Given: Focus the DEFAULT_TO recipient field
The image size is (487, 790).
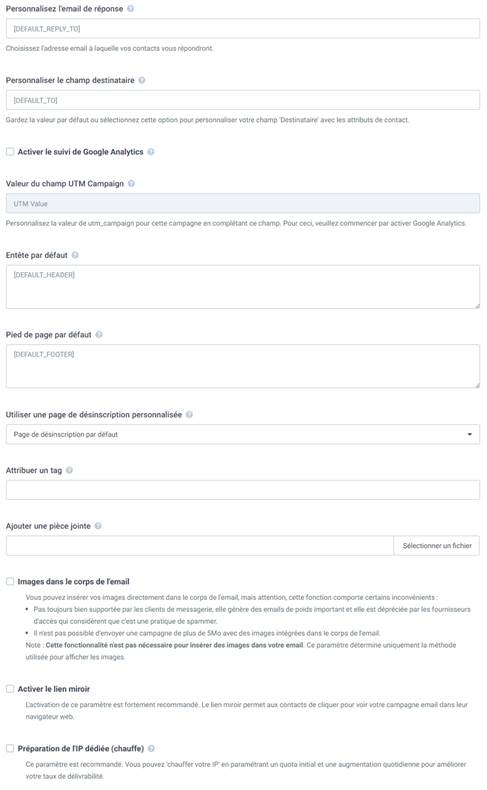Looking at the screenshot, I should pos(243,100).
